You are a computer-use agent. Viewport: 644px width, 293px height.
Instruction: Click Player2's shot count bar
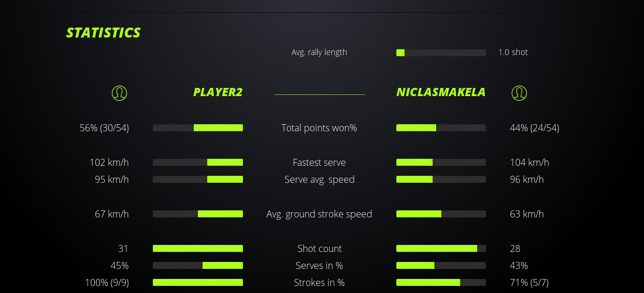tap(198, 248)
